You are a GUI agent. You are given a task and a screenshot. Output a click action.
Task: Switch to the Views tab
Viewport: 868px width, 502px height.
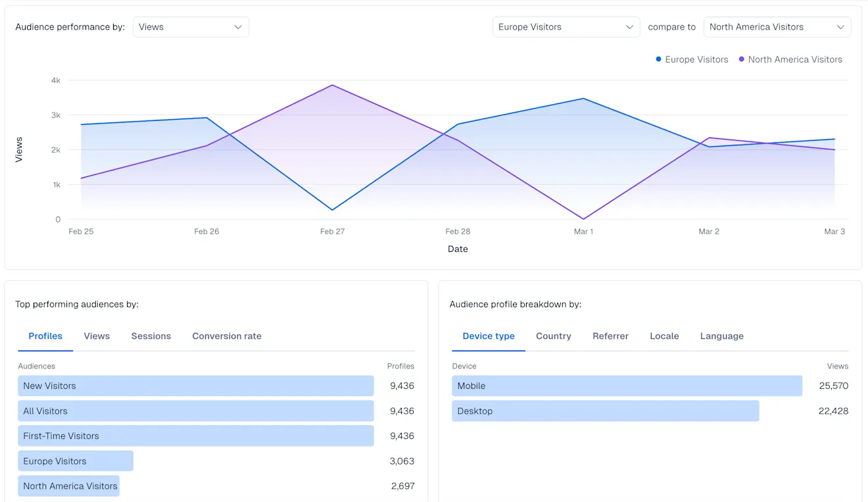point(96,336)
